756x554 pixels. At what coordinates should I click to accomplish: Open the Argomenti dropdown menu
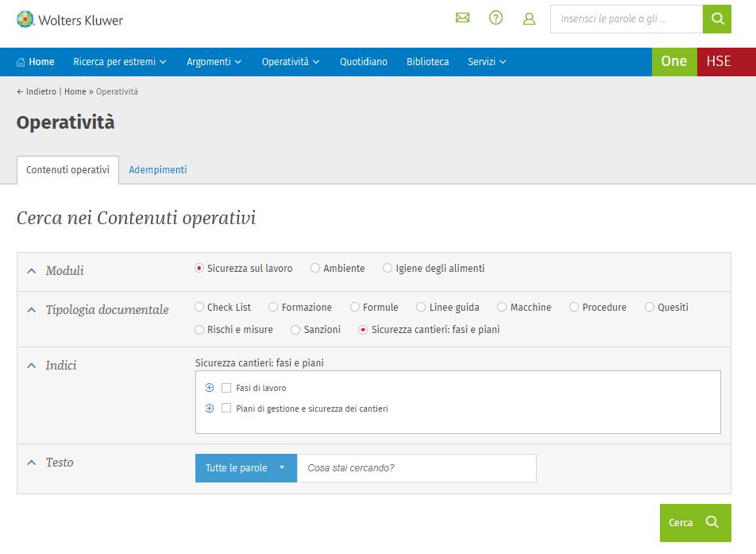[214, 62]
